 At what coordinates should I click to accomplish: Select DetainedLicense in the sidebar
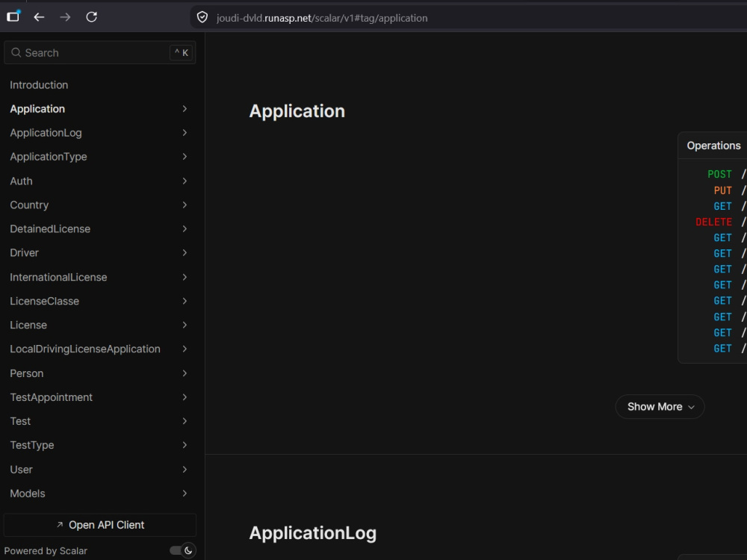click(x=50, y=228)
